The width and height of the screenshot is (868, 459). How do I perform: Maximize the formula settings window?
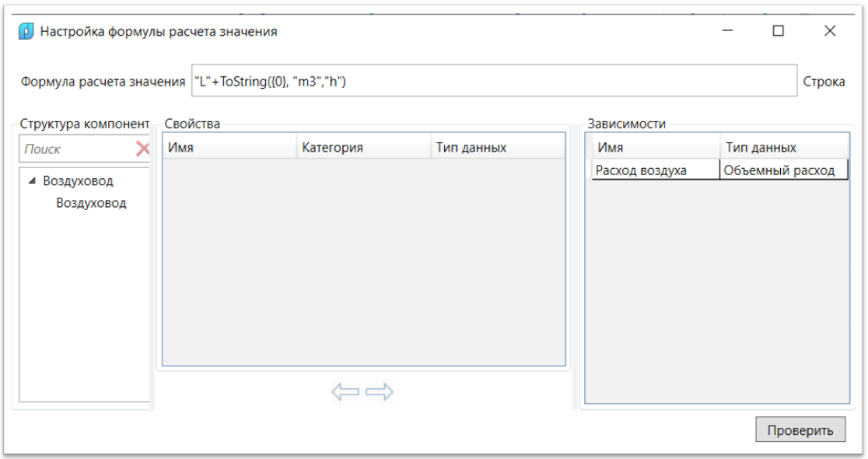[778, 31]
